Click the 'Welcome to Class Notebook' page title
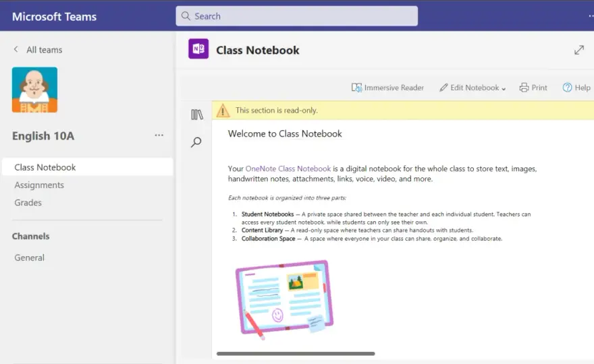594x364 pixels. (285, 133)
